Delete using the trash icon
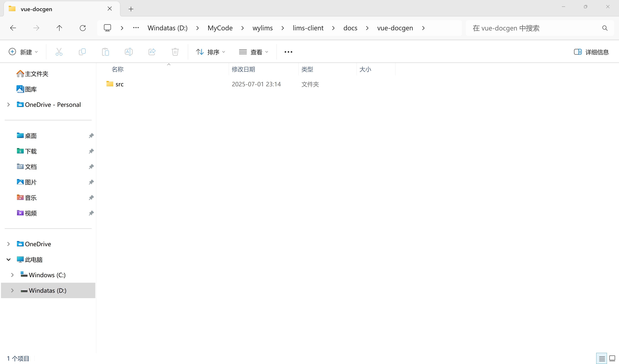 tap(175, 52)
